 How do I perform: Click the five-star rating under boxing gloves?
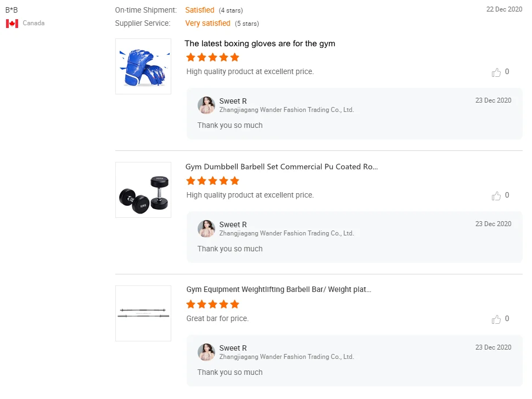pos(212,58)
